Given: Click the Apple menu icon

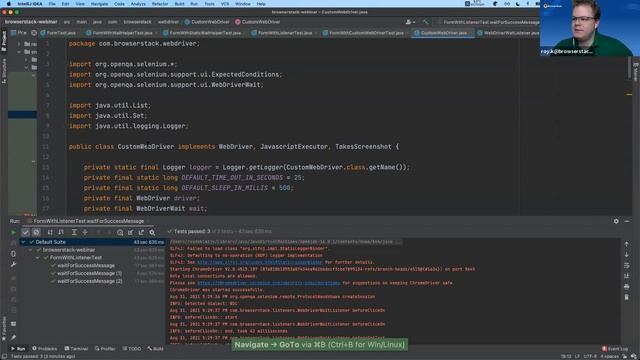Looking at the screenshot, I should (9, 4).
